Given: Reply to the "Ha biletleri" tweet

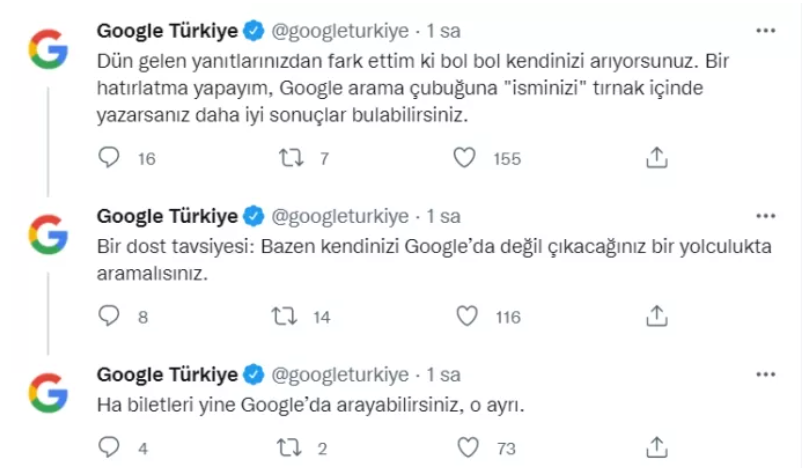Looking at the screenshot, I should coord(111,447).
